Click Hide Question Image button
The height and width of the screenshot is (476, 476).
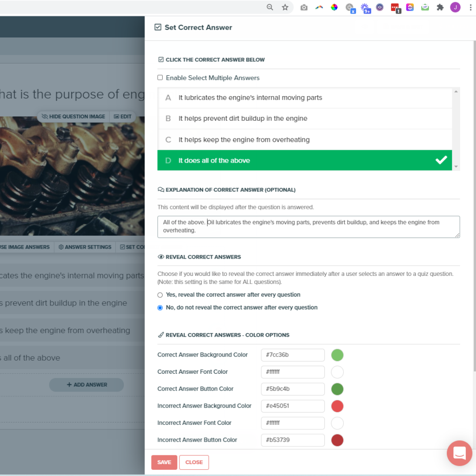(x=73, y=116)
